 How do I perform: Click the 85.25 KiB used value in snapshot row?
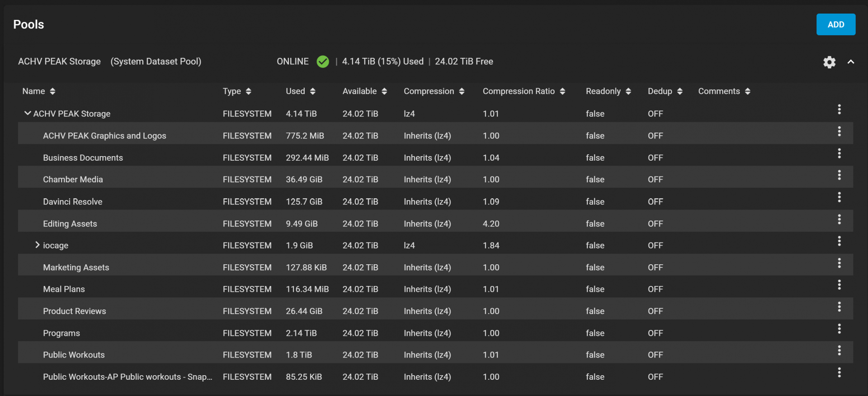[304, 377]
